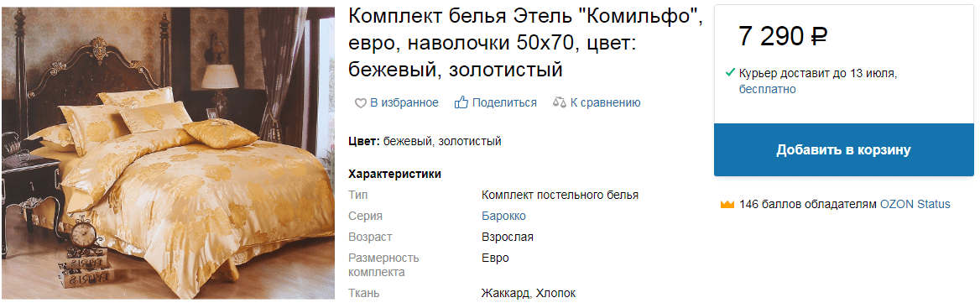980x308 pixels.
Task: Click the 'бесплатно' delivery link
Action: 768,89
